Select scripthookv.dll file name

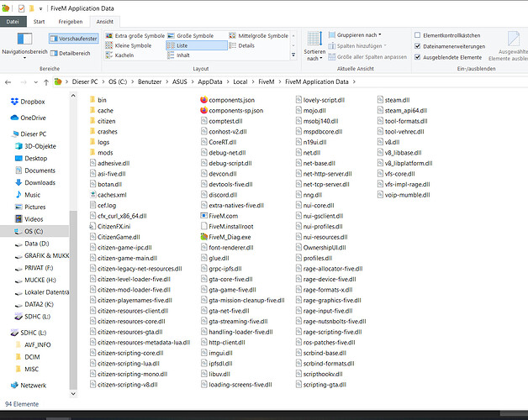[323, 374]
